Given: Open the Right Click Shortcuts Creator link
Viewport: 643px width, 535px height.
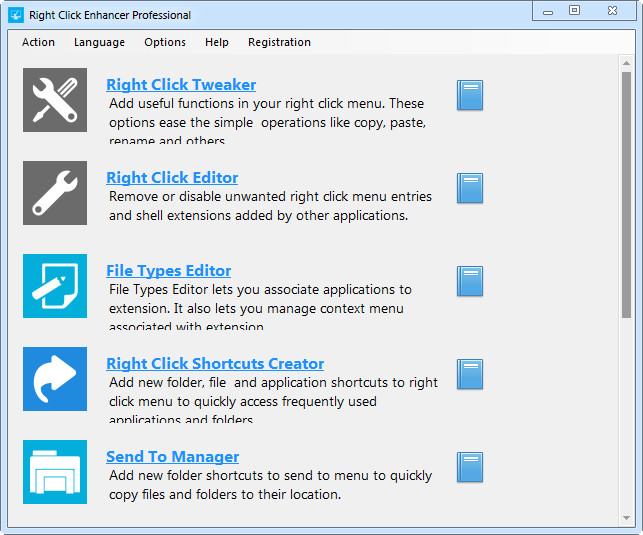Looking at the screenshot, I should (x=215, y=364).
